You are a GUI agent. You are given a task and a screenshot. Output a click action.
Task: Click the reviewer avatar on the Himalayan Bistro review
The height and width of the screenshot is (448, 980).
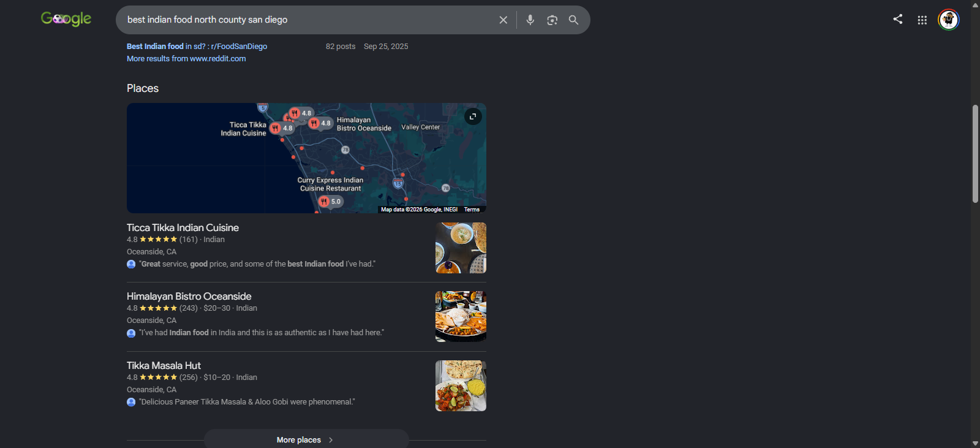(131, 333)
